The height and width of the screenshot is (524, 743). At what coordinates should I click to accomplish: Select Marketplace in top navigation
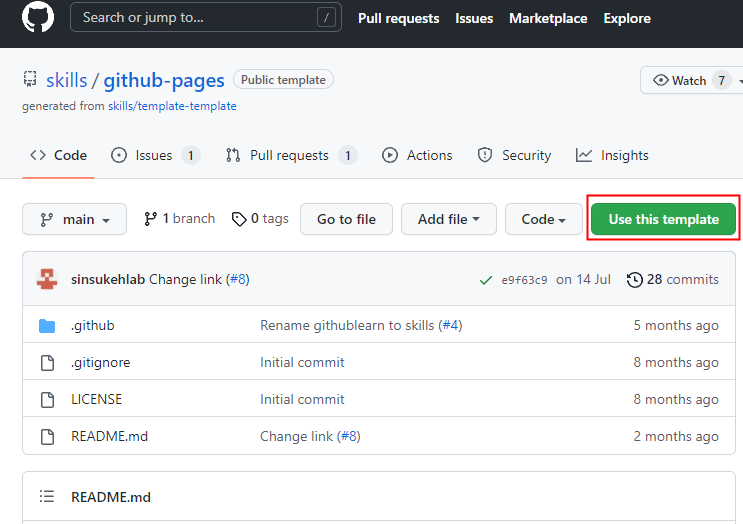point(548,18)
